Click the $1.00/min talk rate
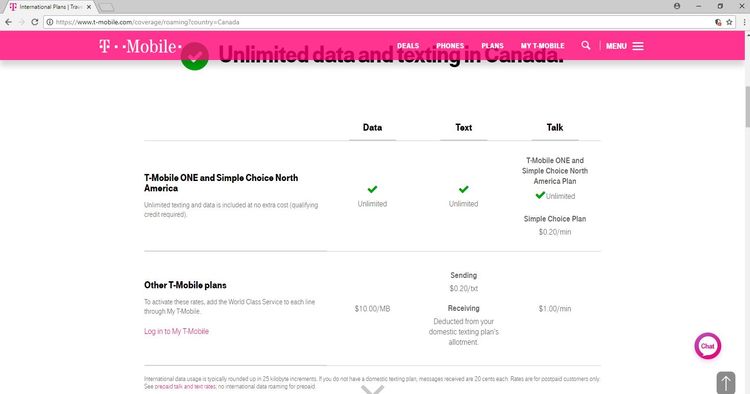Viewport: 750px width, 394px height. (x=555, y=309)
